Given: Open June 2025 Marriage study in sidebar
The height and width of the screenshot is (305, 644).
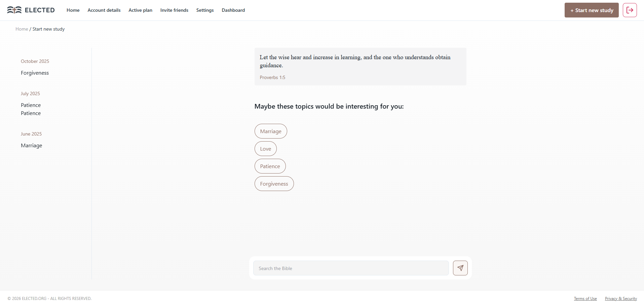Looking at the screenshot, I should coord(31,146).
